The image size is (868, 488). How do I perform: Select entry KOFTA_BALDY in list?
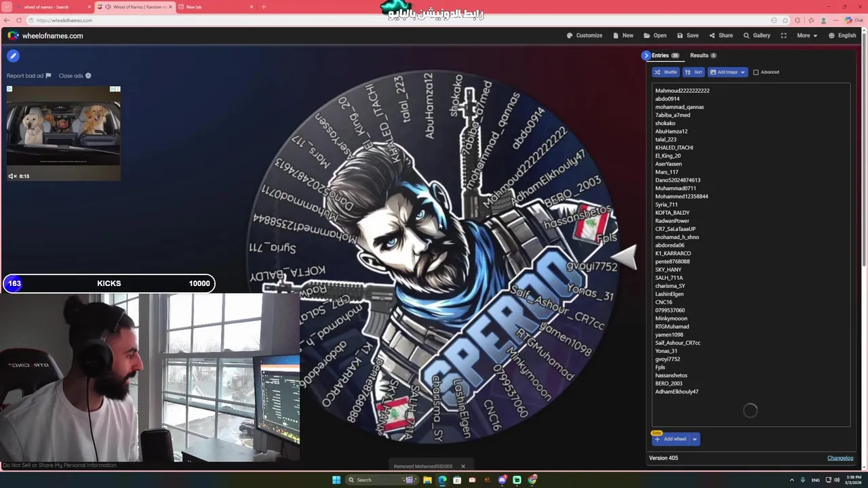pyautogui.click(x=672, y=213)
